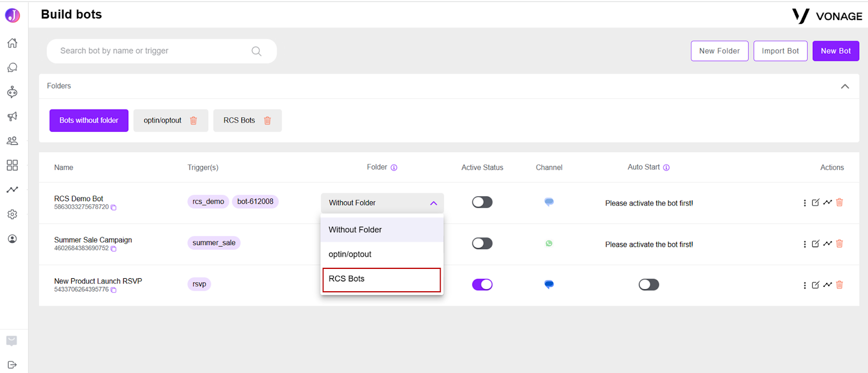Viewport: 868px width, 373px height.
Task: View analytics for New Product Launch RSVP
Action: [x=827, y=285]
